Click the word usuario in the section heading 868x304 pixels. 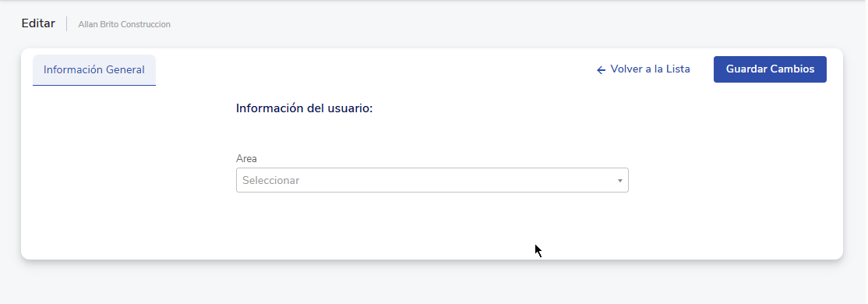coord(351,108)
